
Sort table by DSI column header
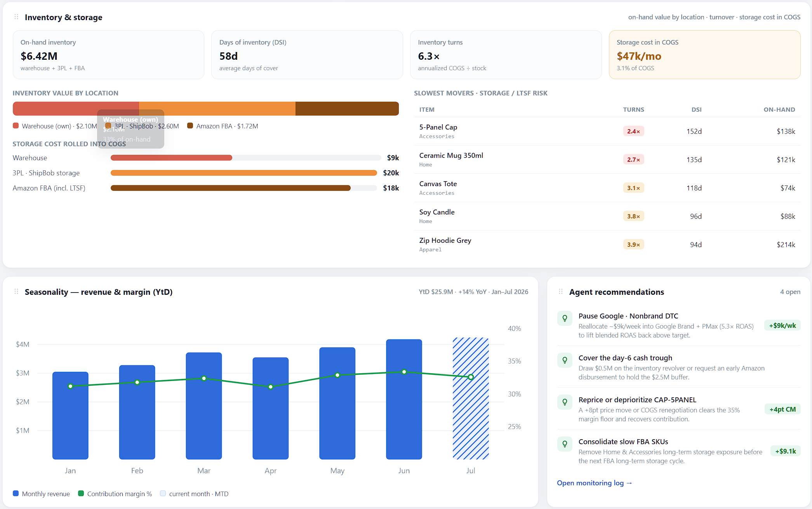click(696, 110)
